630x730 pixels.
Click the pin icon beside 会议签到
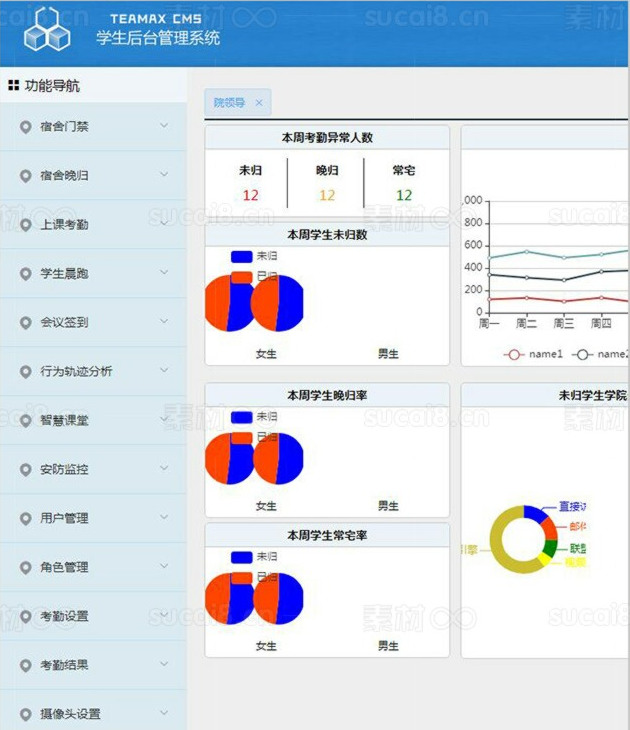point(26,323)
